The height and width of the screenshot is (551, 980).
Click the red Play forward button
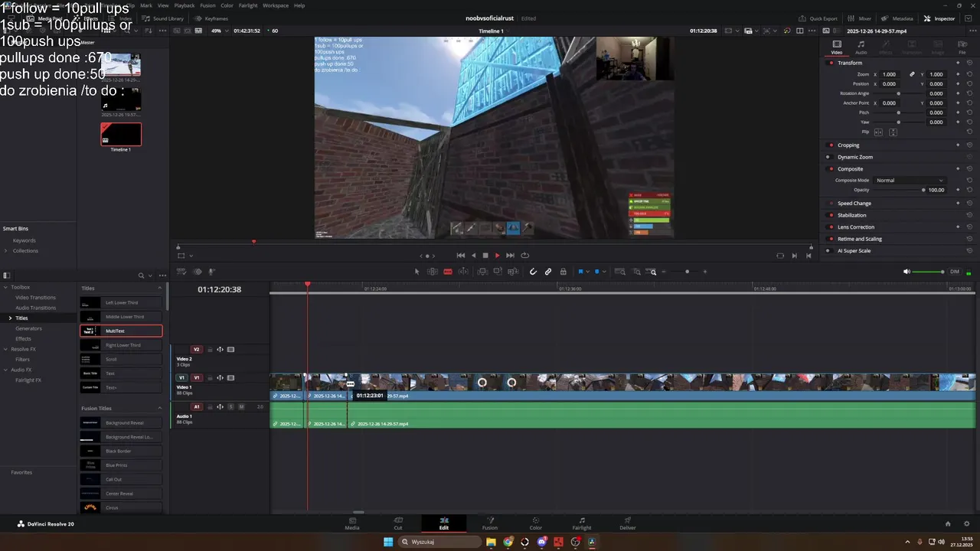(x=497, y=256)
